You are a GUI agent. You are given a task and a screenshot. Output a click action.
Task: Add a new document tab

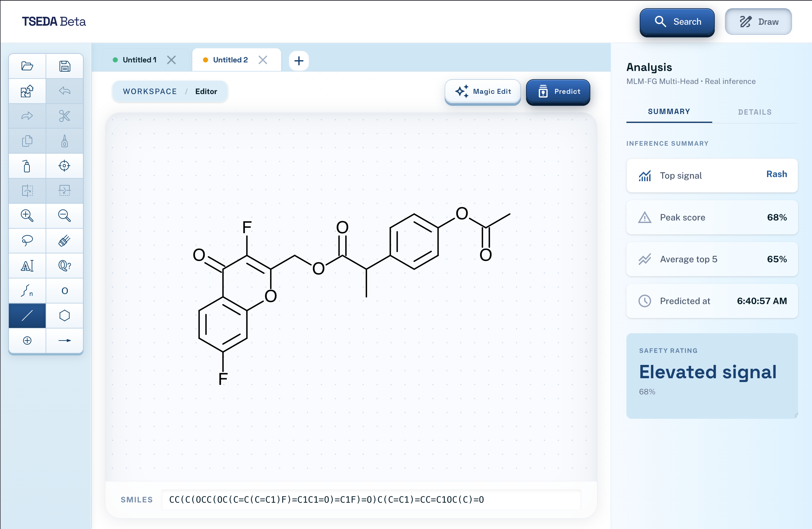[x=299, y=61]
